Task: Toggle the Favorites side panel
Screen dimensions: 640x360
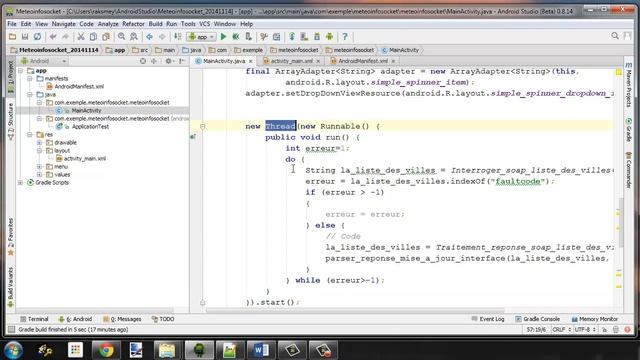Action: (x=11, y=237)
